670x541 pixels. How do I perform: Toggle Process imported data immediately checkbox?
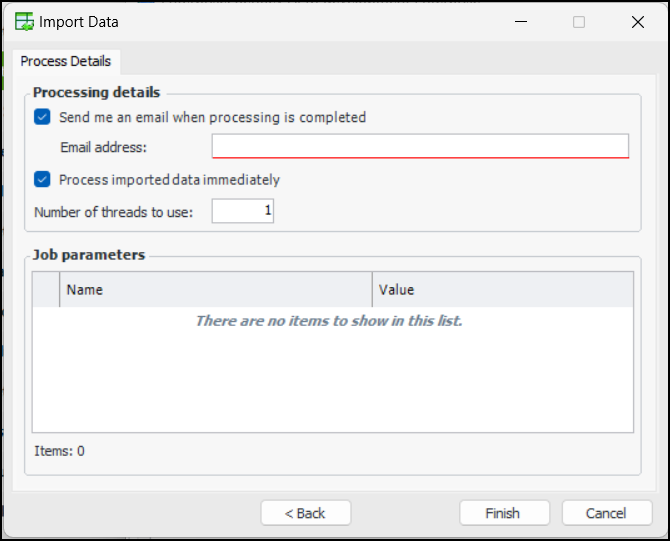pos(42,180)
